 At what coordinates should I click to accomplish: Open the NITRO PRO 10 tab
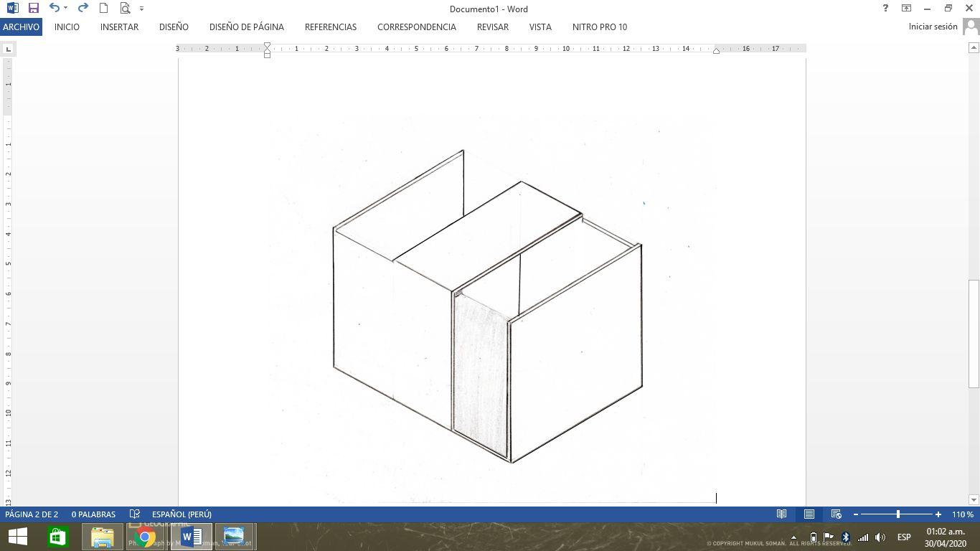[x=600, y=27]
